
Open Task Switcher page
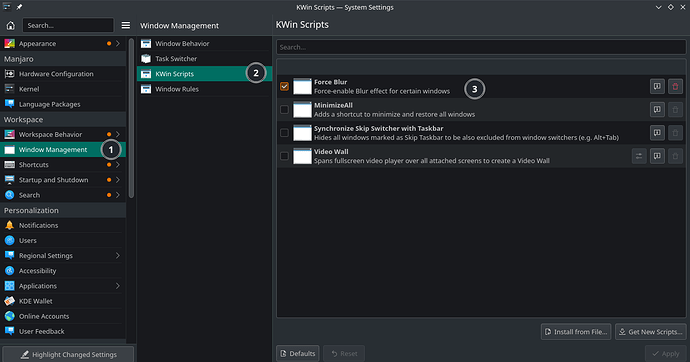coord(204,59)
